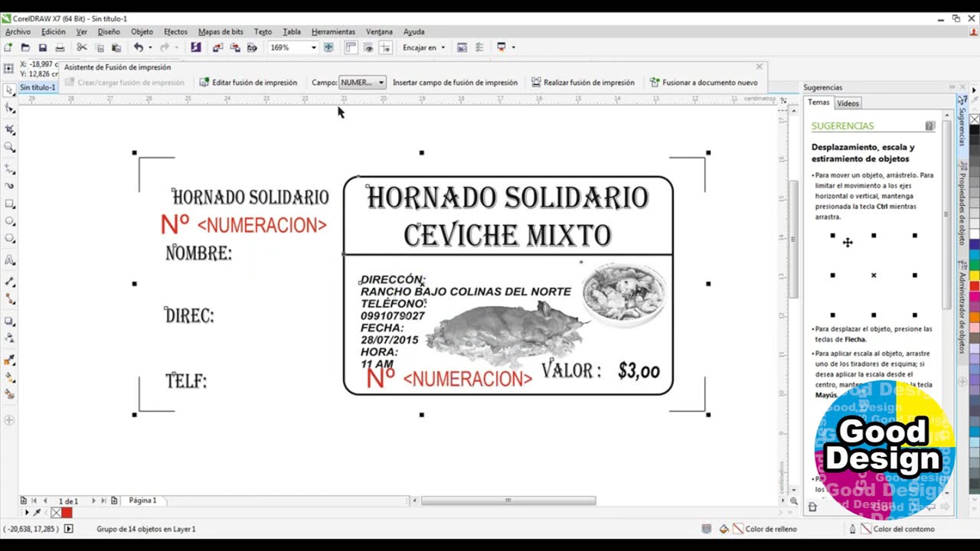The height and width of the screenshot is (551, 980).
Task: Select the Parallel Dimension tool
Action: coord(10,281)
